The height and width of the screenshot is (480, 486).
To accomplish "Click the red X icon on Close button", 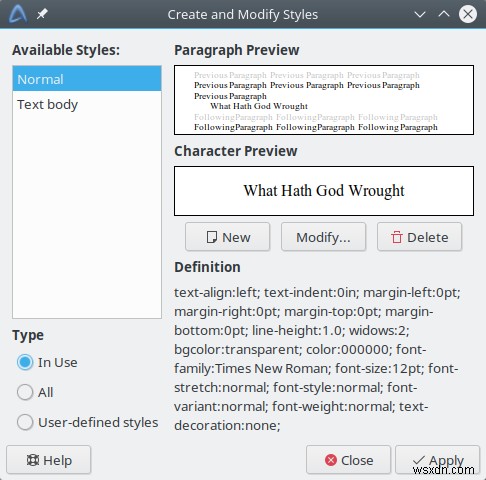I will 331,460.
